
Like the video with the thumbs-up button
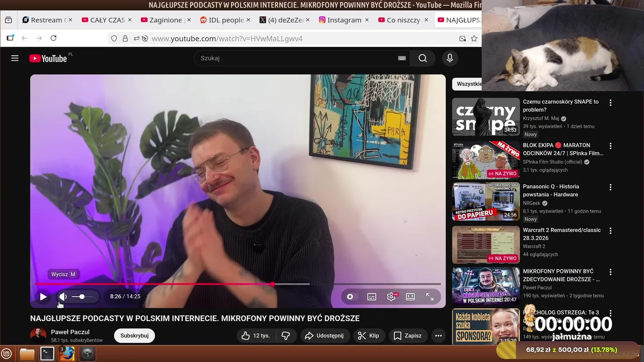click(256, 335)
